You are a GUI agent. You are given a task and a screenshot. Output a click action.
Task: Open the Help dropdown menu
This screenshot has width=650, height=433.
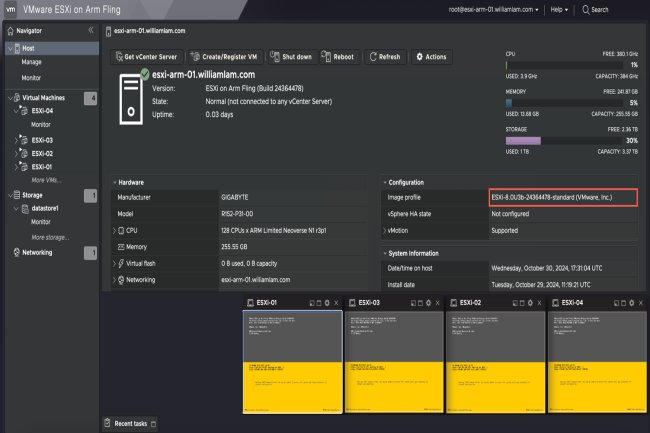(x=559, y=10)
